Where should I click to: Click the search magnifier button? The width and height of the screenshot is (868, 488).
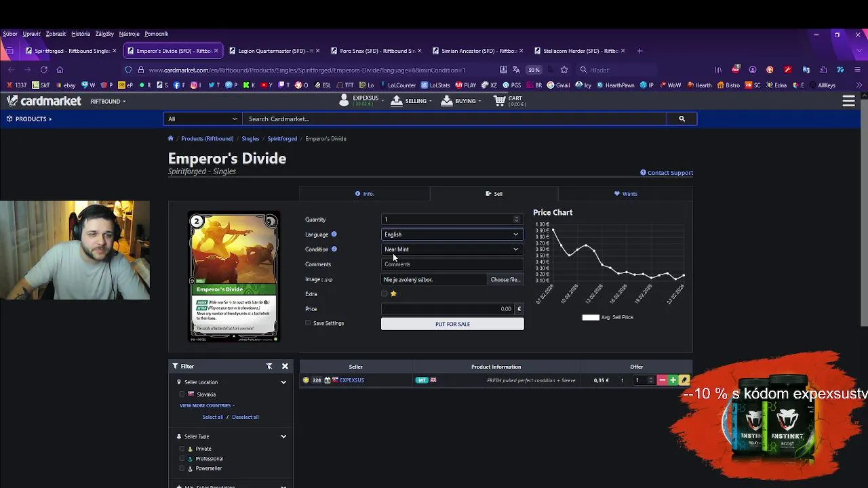[x=682, y=119]
